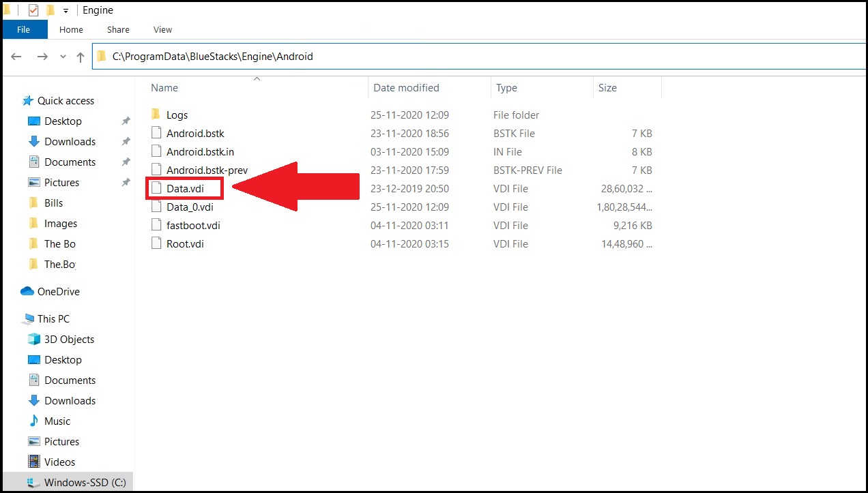
Task: Open the Customize Quick Access Toolbar dropdown arrow
Action: coord(66,11)
